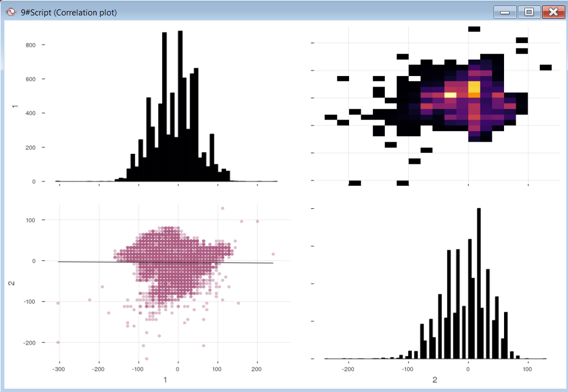Select the orange heatmap cell
Screen dimensions: 568x392
[x=474, y=95]
